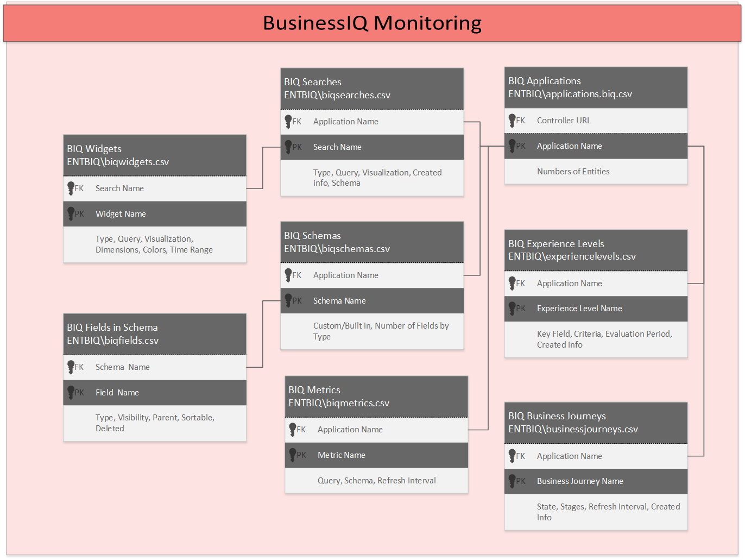Select the BusinessIQ Monitoring title banner
745x560 pixels.
[x=372, y=23]
